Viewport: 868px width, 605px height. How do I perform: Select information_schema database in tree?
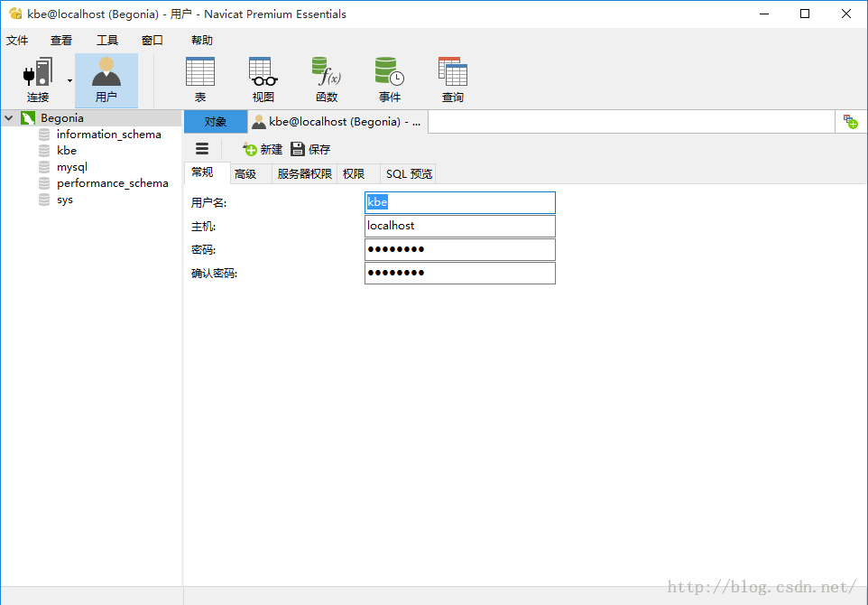(108, 134)
